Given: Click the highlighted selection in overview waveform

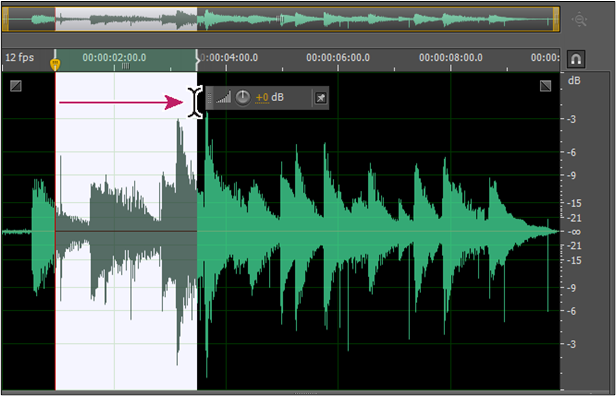Looking at the screenshot, I should tap(126, 19).
